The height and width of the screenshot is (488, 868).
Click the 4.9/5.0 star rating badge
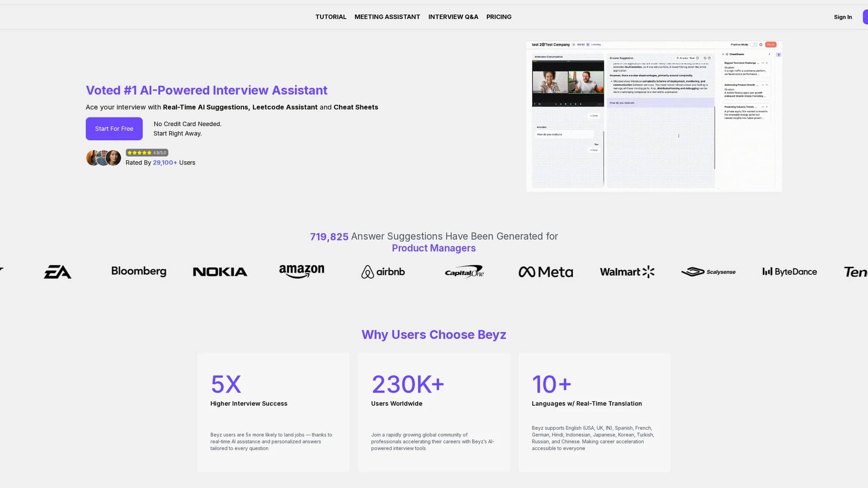pos(147,153)
